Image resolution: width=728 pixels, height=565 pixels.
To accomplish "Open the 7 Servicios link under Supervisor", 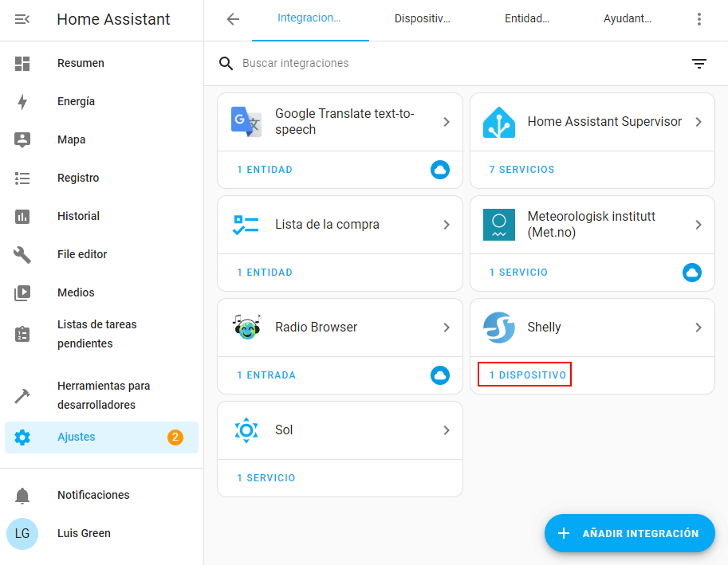I will [x=521, y=170].
